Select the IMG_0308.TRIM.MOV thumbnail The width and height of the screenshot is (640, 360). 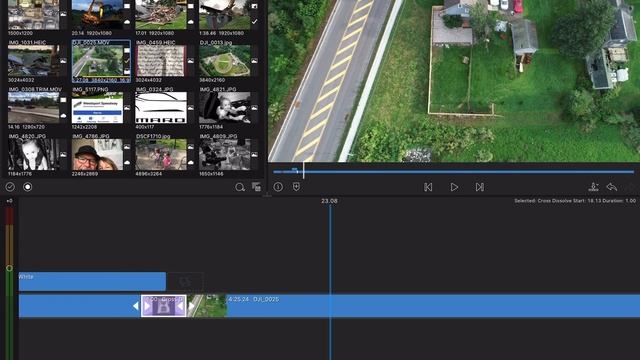pyautogui.click(x=33, y=108)
